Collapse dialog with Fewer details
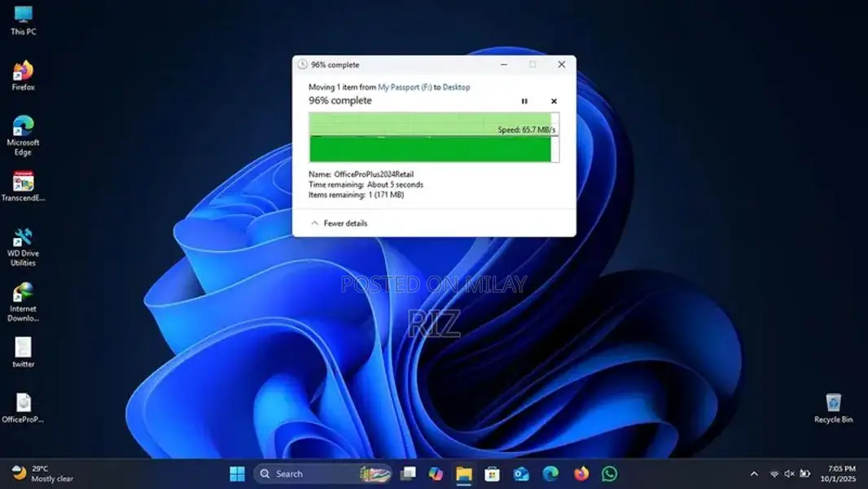 (x=339, y=223)
